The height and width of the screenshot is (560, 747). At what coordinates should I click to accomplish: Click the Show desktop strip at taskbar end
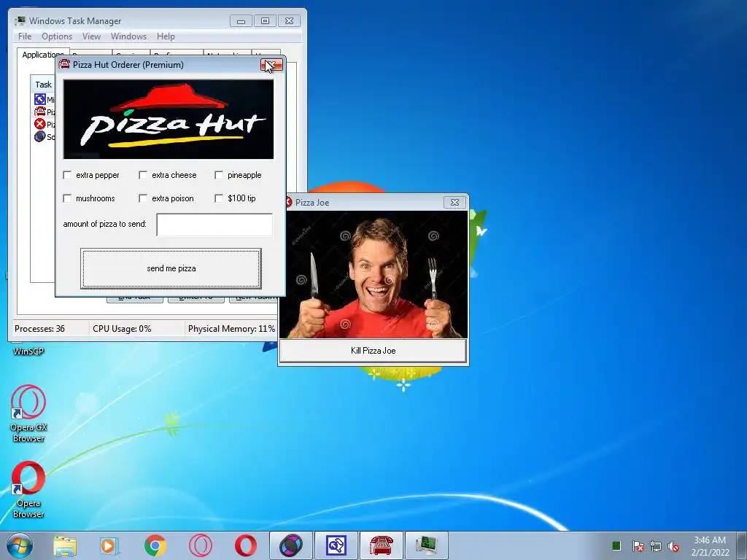coord(742,546)
